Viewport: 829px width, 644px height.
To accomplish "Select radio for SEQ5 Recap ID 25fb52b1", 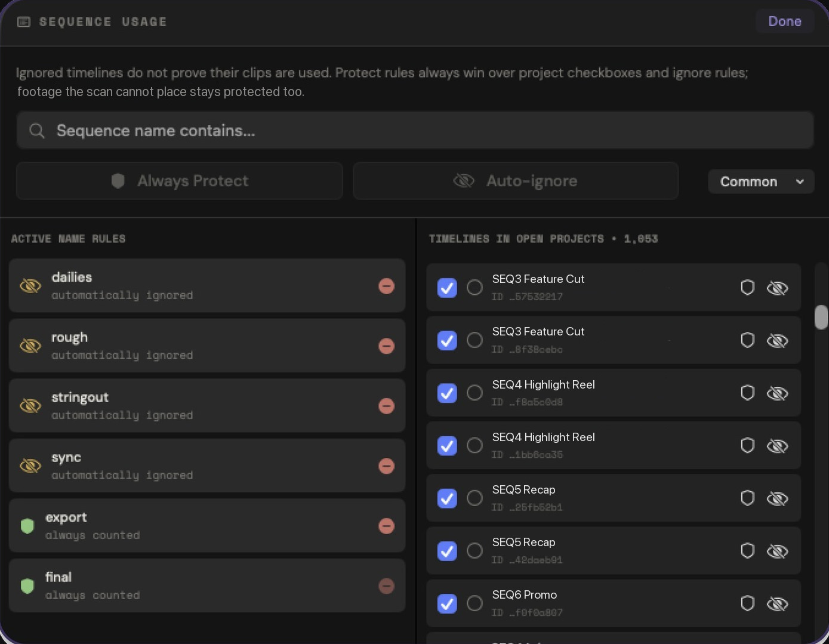I will click(474, 498).
